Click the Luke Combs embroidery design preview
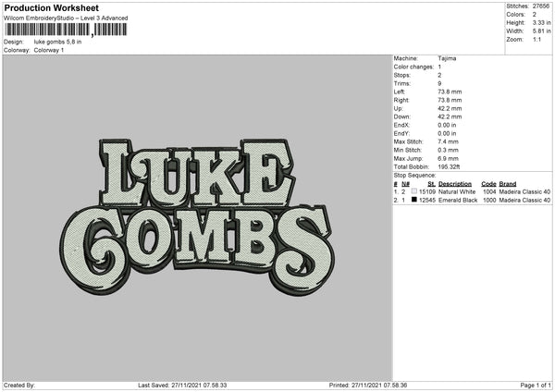The image size is (555, 392). point(197,217)
